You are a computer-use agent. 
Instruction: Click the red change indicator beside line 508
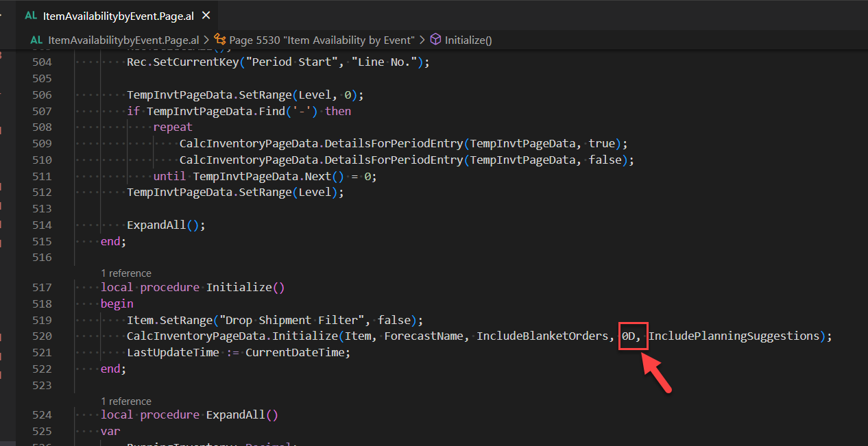(1, 127)
